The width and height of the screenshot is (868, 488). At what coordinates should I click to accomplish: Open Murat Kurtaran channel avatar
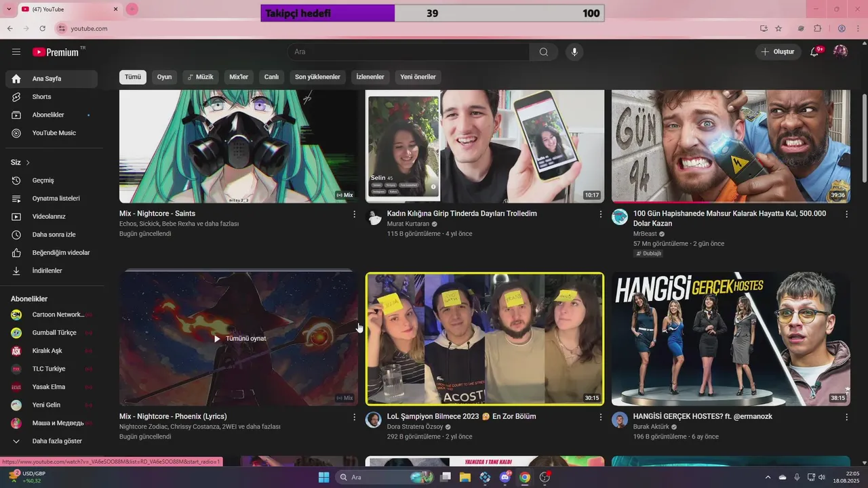click(x=374, y=217)
